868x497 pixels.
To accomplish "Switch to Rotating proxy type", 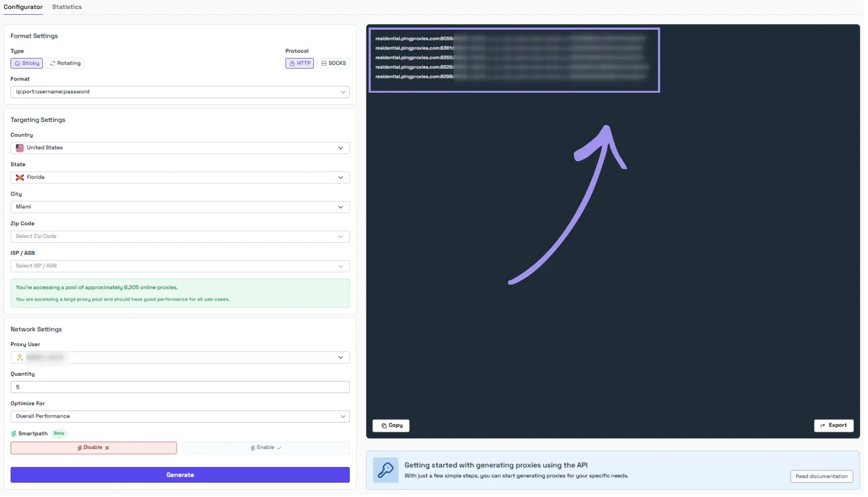I will (65, 64).
